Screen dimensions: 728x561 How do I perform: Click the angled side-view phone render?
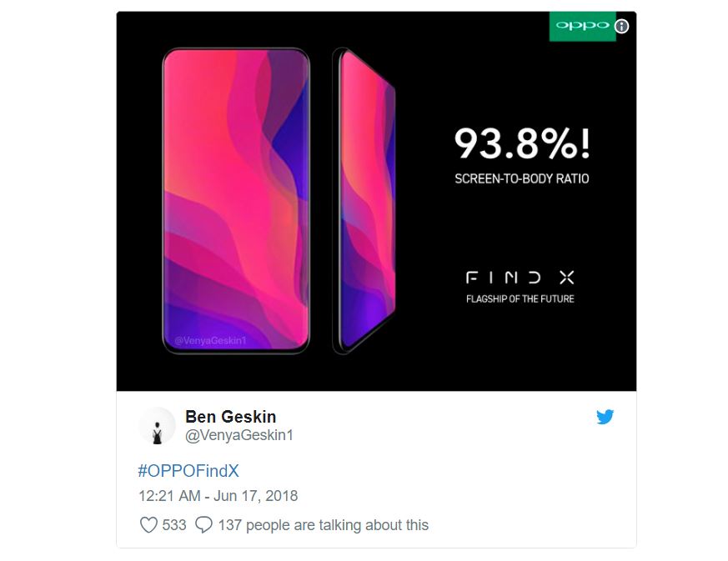tap(364, 201)
